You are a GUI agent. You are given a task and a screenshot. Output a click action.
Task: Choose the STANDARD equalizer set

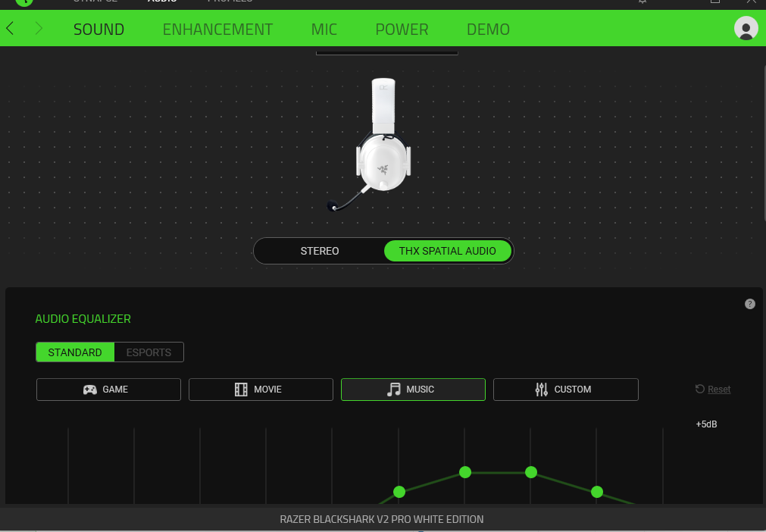click(x=75, y=352)
